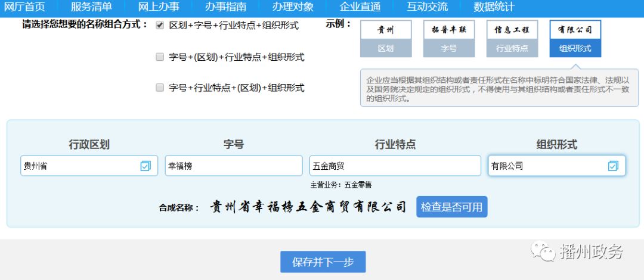644x280 pixels.
Task: Click the 字号 input field containing 幸福榜
Action: point(233,166)
